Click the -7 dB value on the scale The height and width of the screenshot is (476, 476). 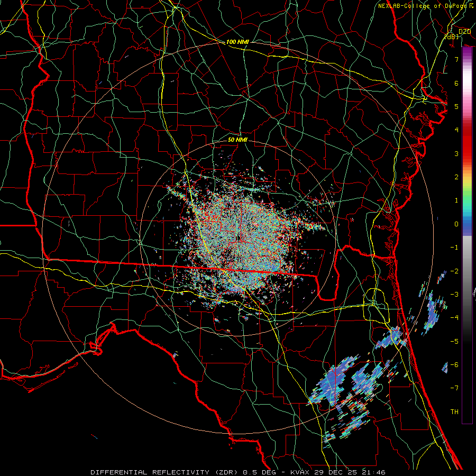pyautogui.click(x=454, y=388)
